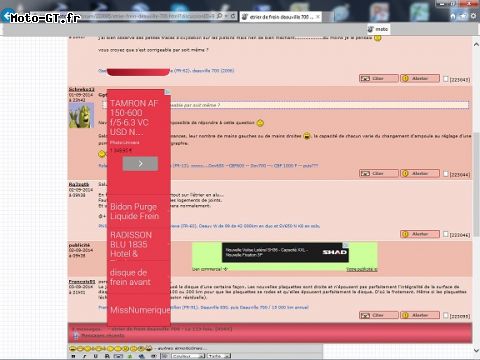Click the insert email editor icon
This screenshot has width=480, height=360.
[153, 356]
